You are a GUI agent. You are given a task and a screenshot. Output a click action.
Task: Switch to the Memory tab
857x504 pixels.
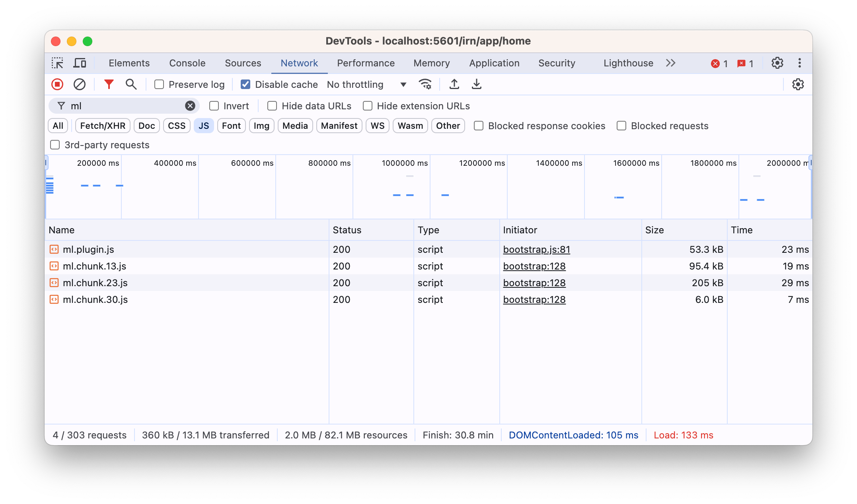coord(432,63)
